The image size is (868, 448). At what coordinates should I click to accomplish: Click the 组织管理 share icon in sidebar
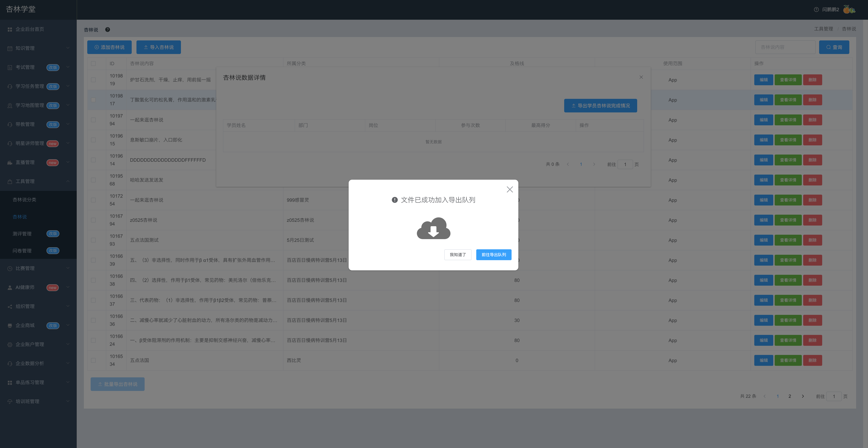(10, 306)
